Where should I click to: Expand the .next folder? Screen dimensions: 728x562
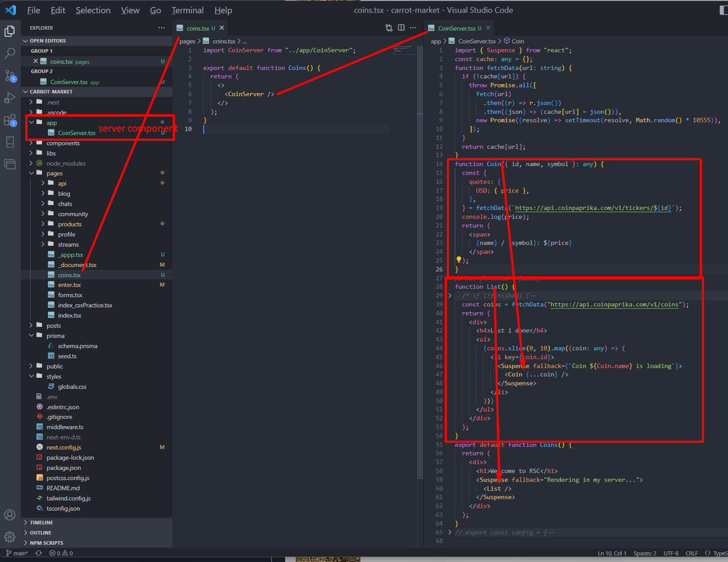[x=97, y=102]
